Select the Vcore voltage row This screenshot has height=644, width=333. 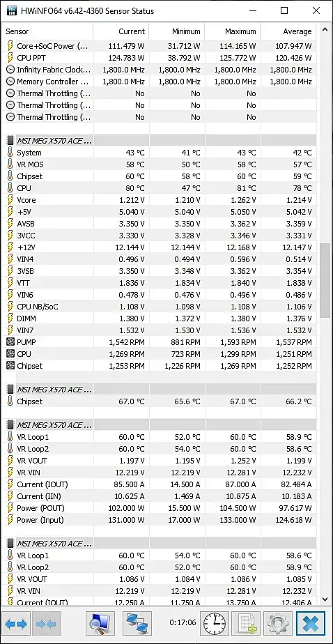click(160, 200)
